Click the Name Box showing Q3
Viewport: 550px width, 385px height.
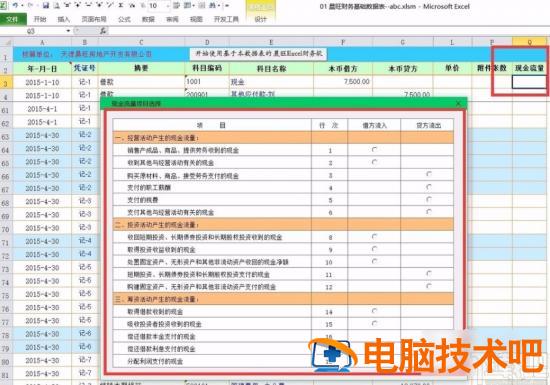coord(33,31)
